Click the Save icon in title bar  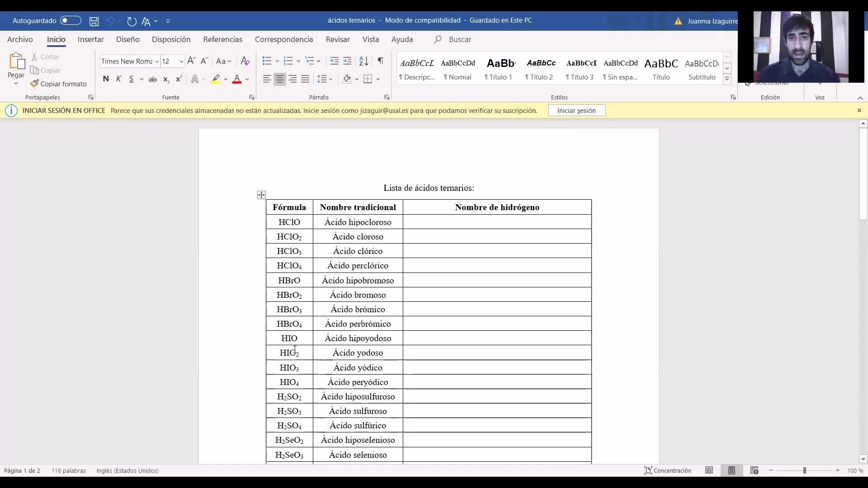[94, 21]
